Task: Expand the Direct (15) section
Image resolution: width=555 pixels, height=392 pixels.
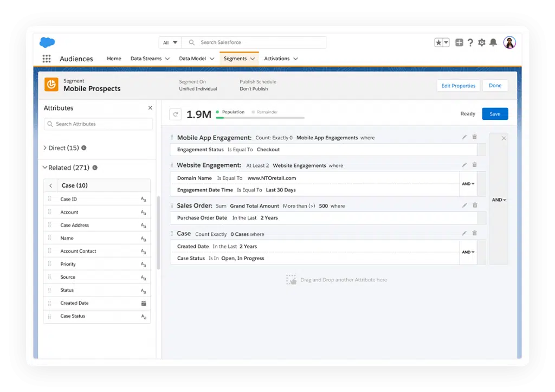Action: (x=45, y=147)
